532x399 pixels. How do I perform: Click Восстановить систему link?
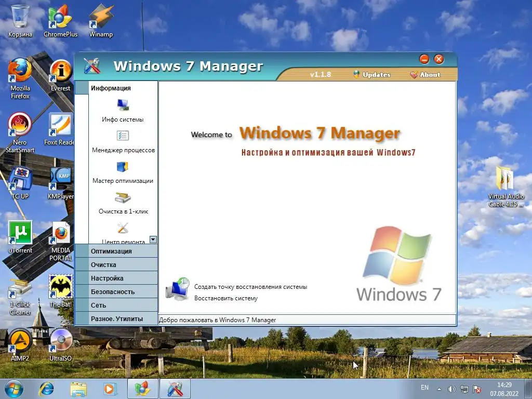[225, 298]
